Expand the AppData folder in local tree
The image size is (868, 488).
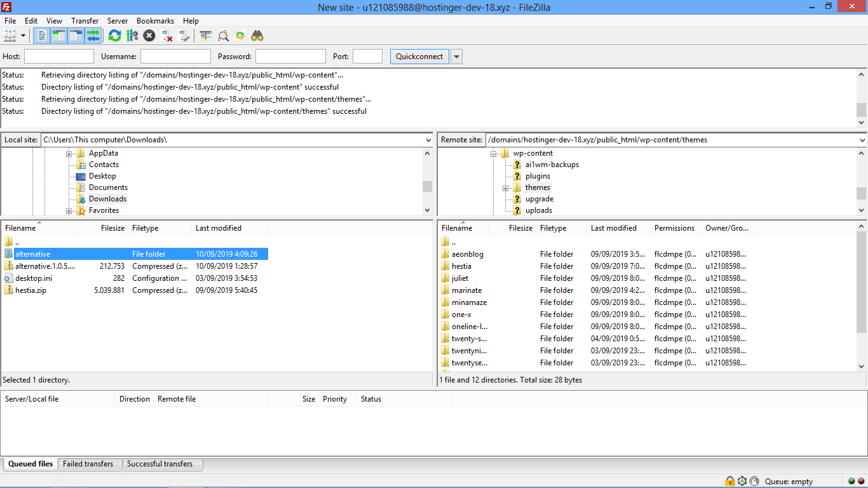[x=69, y=153]
